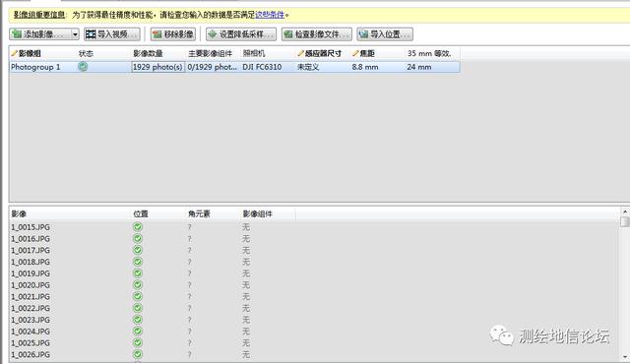
Task: Sort by the 状态 column header
Action: click(x=86, y=53)
